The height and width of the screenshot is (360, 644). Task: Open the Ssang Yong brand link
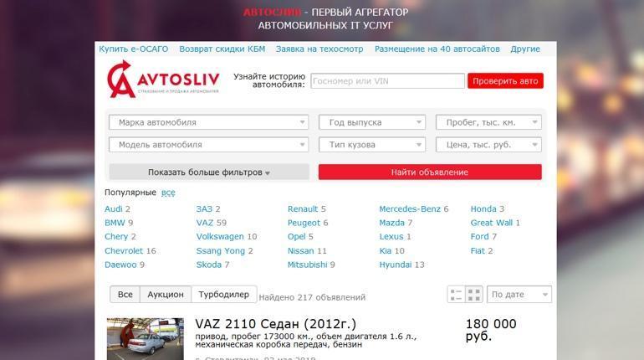(x=221, y=250)
